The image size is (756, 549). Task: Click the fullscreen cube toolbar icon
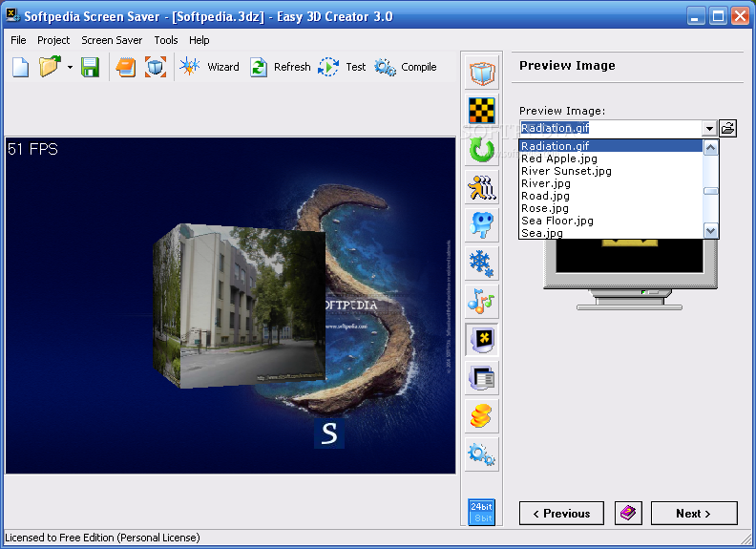click(156, 67)
